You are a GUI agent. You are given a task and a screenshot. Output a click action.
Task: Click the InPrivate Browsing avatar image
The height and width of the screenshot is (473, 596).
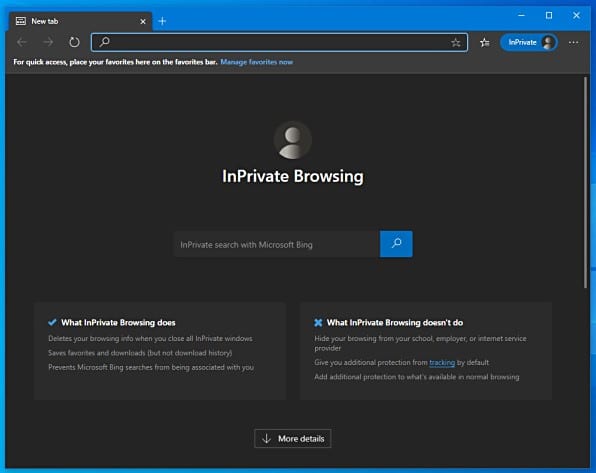coord(293,140)
